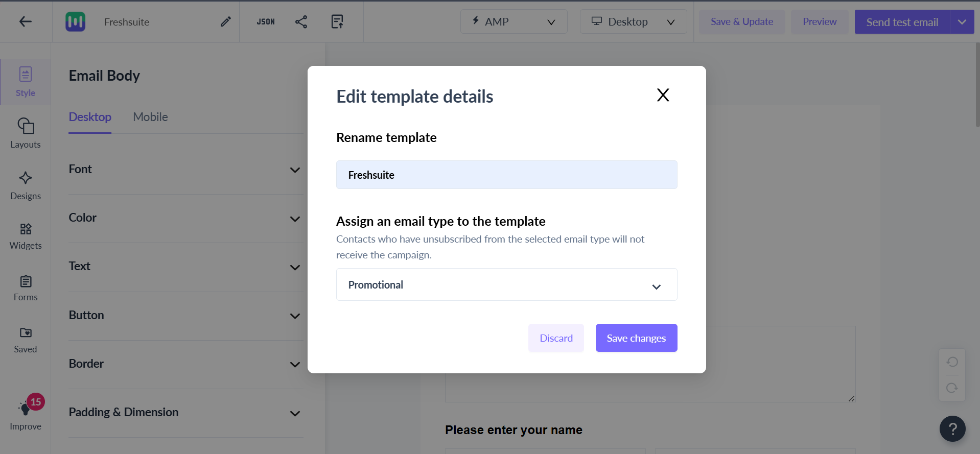Click the Save & Update button

(741, 21)
